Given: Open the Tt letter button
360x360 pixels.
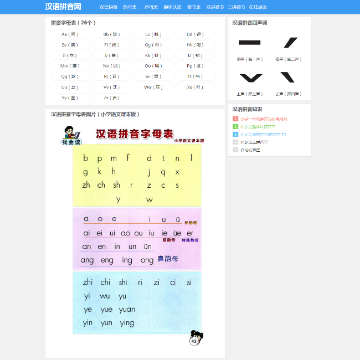Looking at the screenshot, I should [x=196, y=77].
